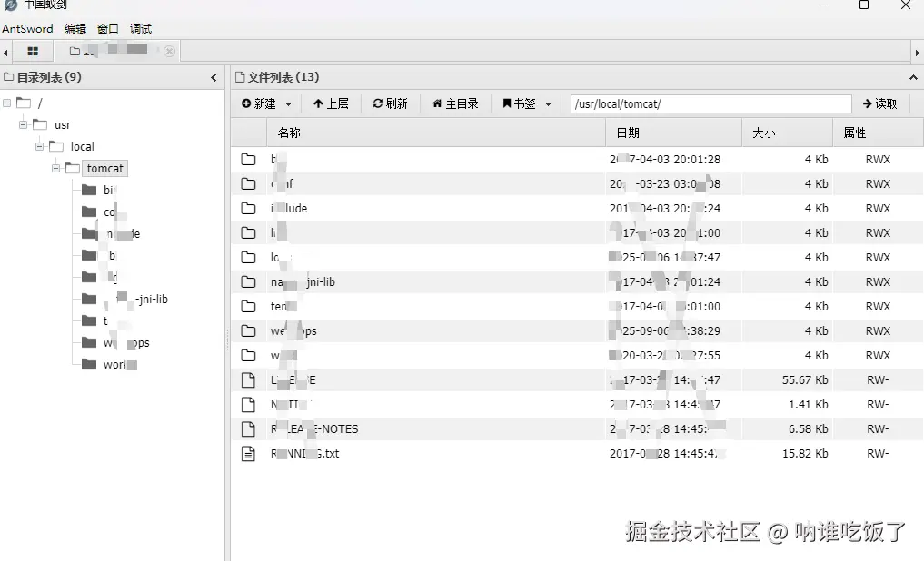
Task: Click folder icon of the include row
Action: click(x=249, y=209)
